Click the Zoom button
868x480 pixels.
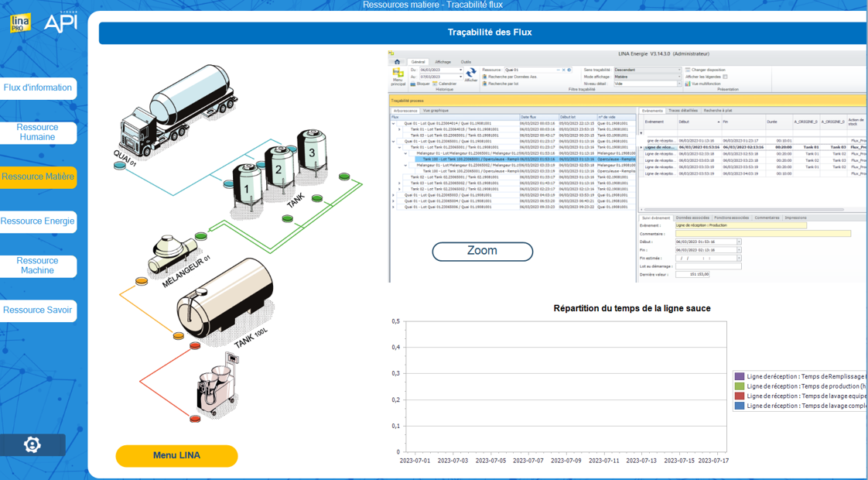pyautogui.click(x=482, y=251)
